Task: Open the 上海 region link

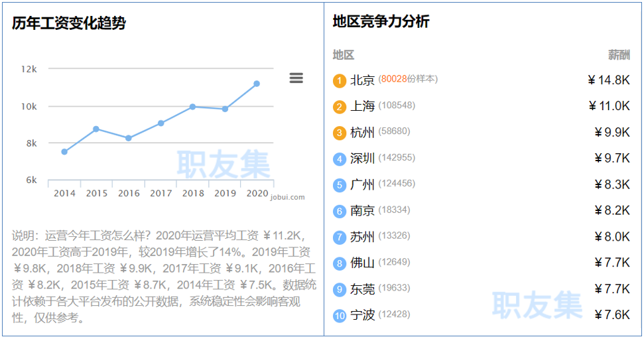Action: coord(362,106)
